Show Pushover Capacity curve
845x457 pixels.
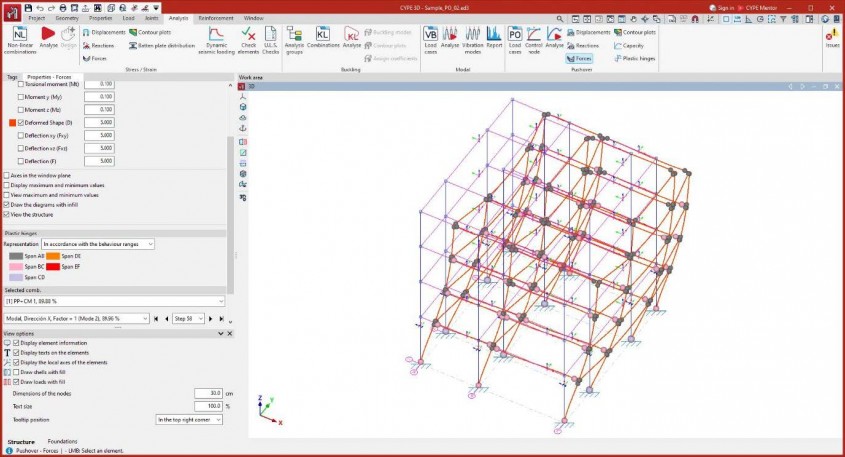click(x=629, y=46)
